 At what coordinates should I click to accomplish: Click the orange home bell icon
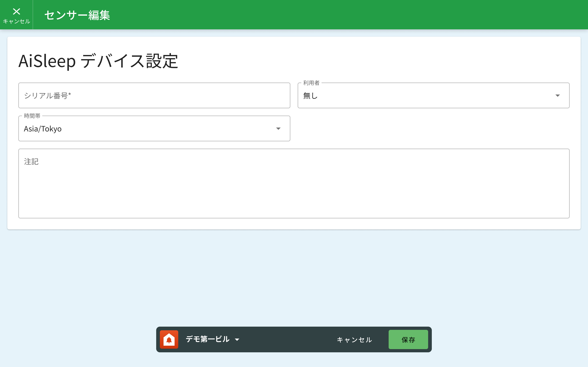tap(169, 339)
